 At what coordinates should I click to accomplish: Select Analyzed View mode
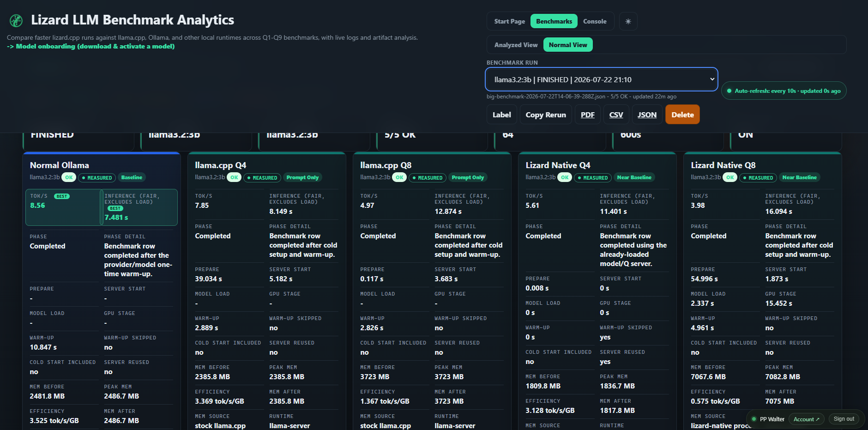coord(516,45)
